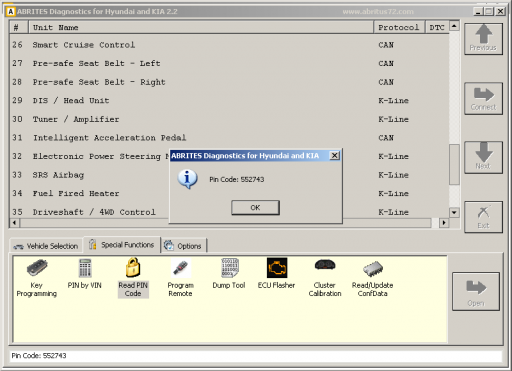The image size is (512, 371).
Task: Select the Pre-safe Seat Belt - Right row
Action: click(x=229, y=82)
